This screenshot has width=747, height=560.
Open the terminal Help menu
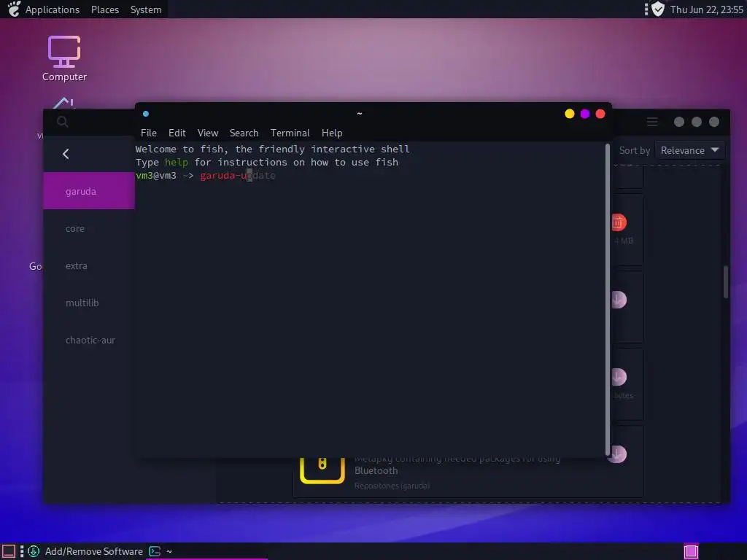tap(332, 133)
